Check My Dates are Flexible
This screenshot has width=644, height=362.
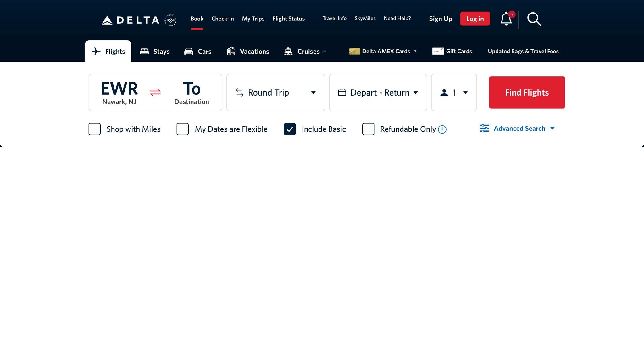pos(183,129)
